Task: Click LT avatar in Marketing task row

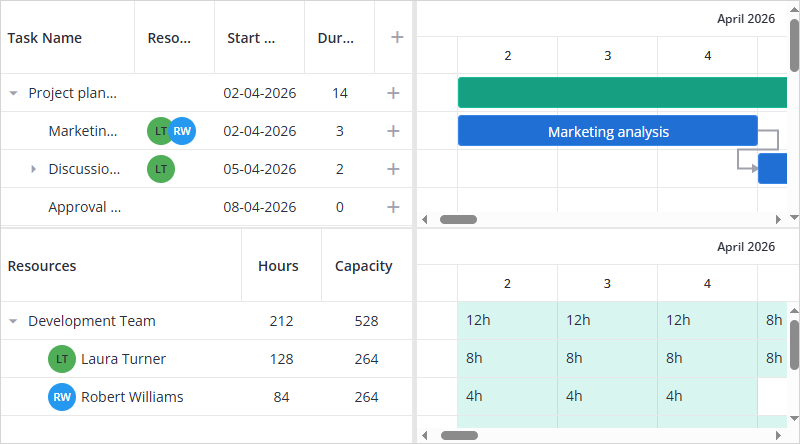Action: point(158,131)
